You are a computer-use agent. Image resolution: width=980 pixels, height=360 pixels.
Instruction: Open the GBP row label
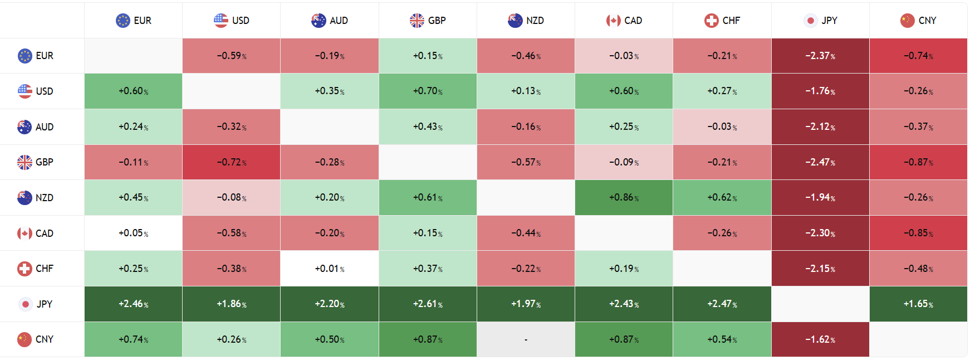45,162
